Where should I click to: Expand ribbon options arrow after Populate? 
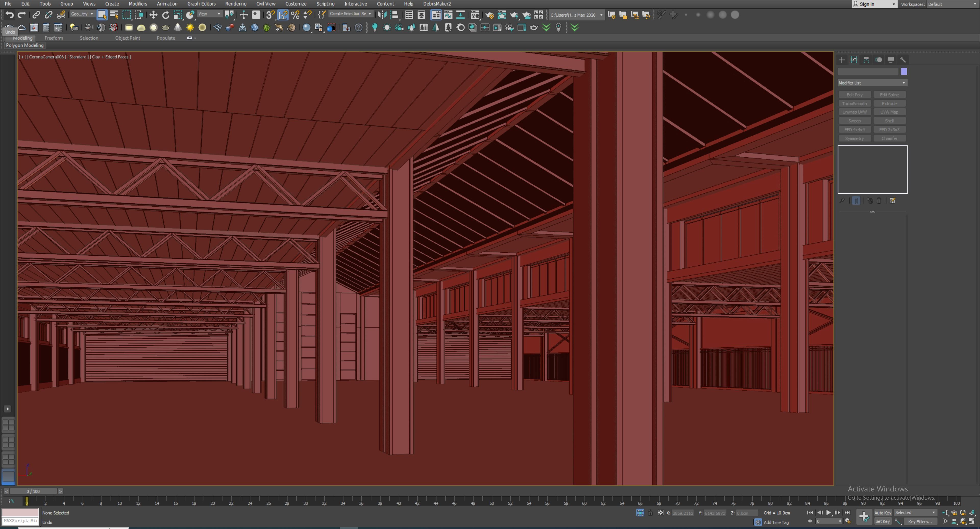[x=192, y=38]
